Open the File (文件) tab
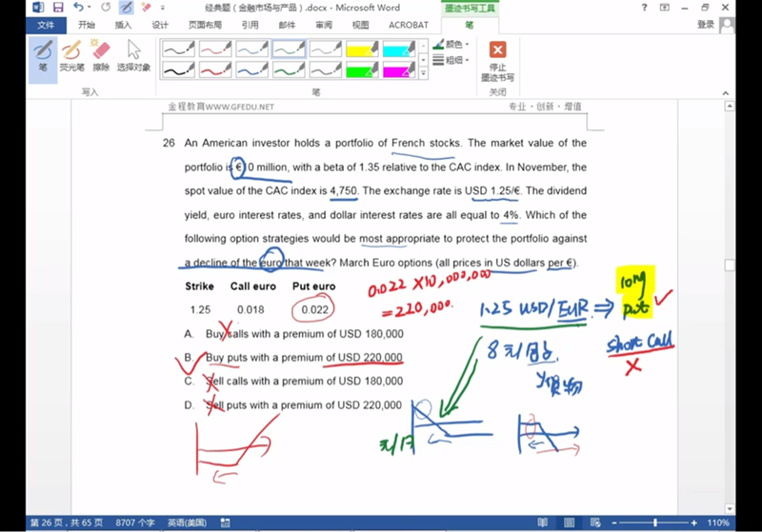This screenshot has height=532, width=762. [46, 25]
